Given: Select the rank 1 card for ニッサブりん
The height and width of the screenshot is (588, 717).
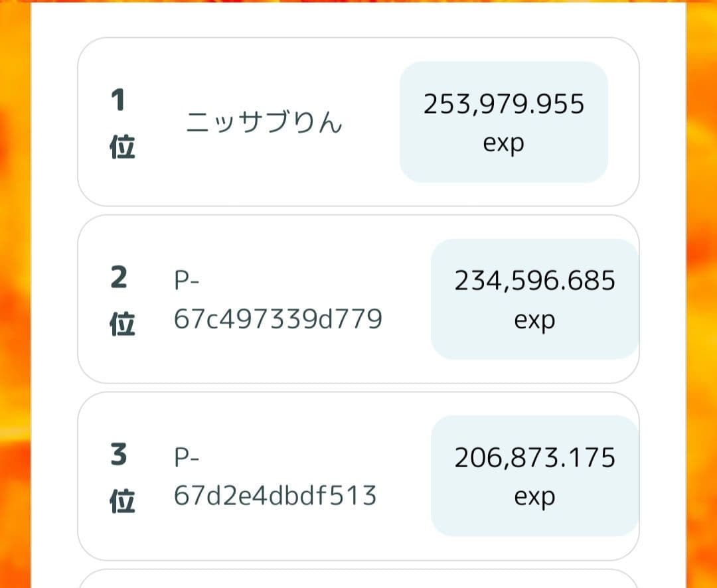Looking at the screenshot, I should (x=358, y=119).
